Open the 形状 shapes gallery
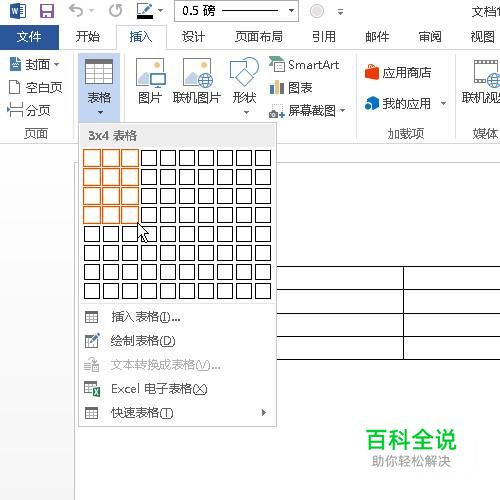The width and height of the screenshot is (500, 500). tap(245, 85)
